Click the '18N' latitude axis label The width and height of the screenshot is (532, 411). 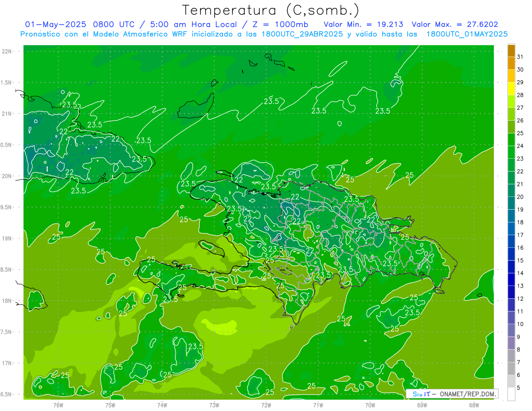[x=8, y=301]
